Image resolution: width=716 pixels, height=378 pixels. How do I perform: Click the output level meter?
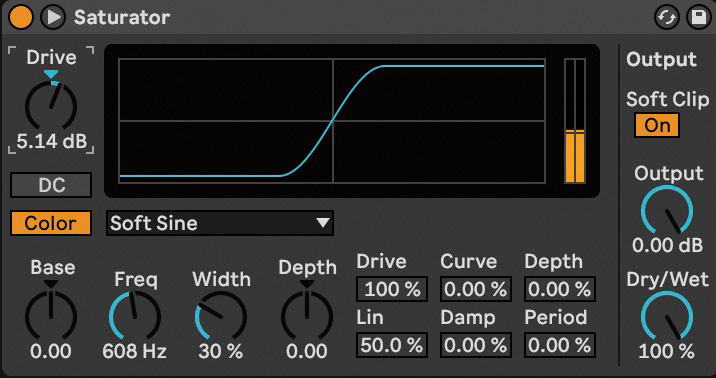pos(575,121)
